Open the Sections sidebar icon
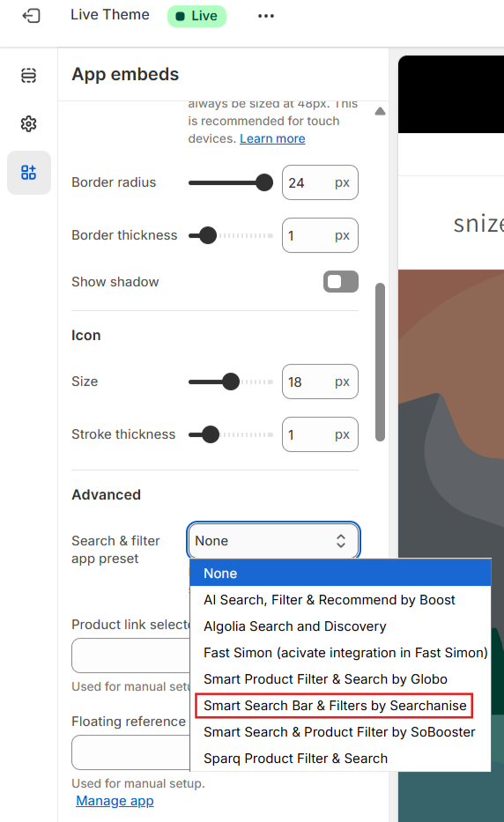The image size is (504, 822). [29, 76]
